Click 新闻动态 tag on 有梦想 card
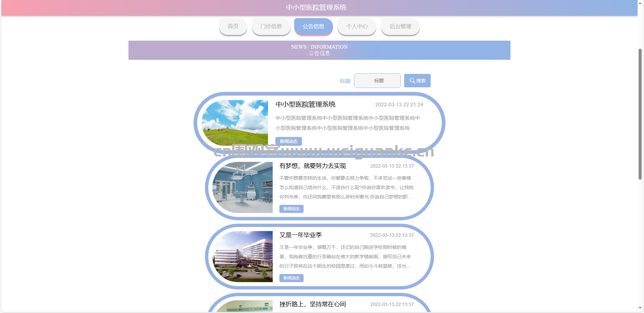The height and width of the screenshot is (313, 644). pos(291,209)
